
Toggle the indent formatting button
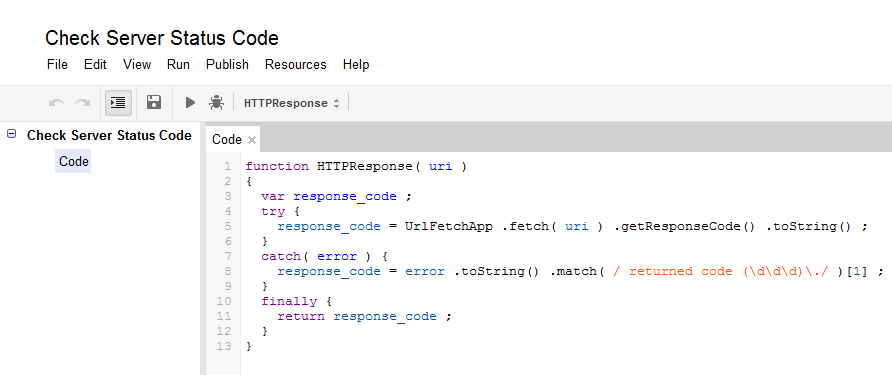118,102
